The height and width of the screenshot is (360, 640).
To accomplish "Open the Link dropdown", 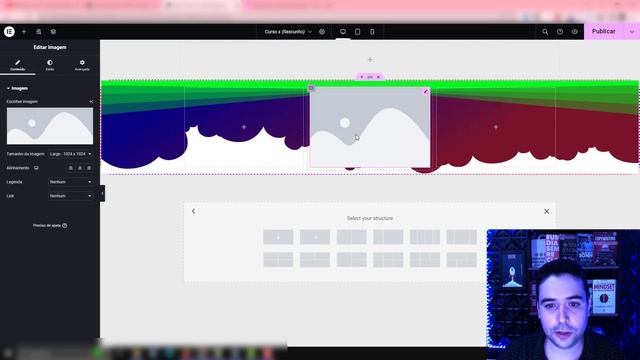I will click(71, 196).
